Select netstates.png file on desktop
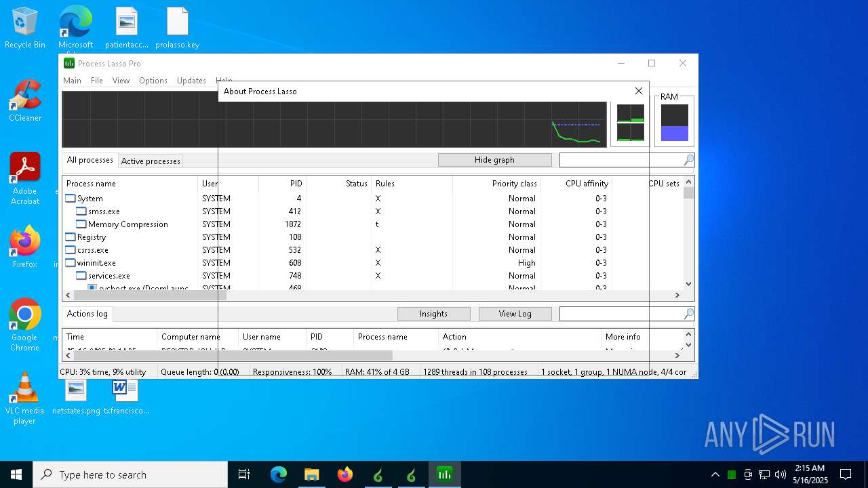The image size is (868, 488). coord(76,397)
